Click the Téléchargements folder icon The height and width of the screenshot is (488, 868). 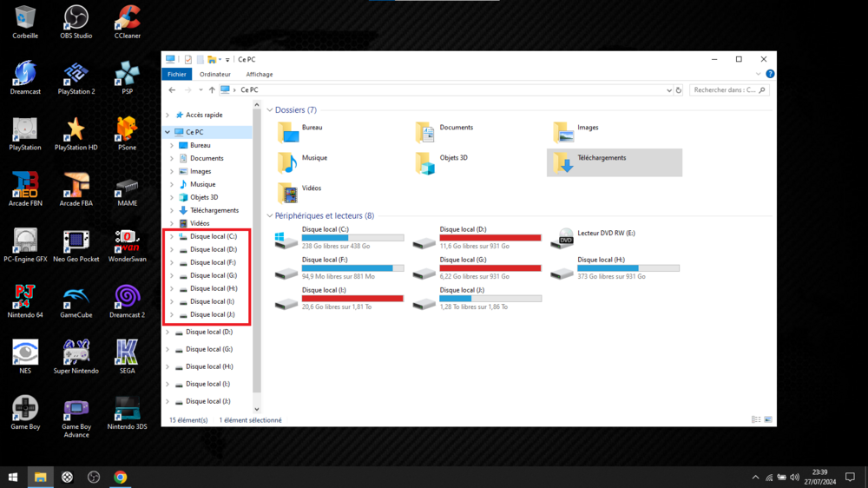(x=562, y=162)
